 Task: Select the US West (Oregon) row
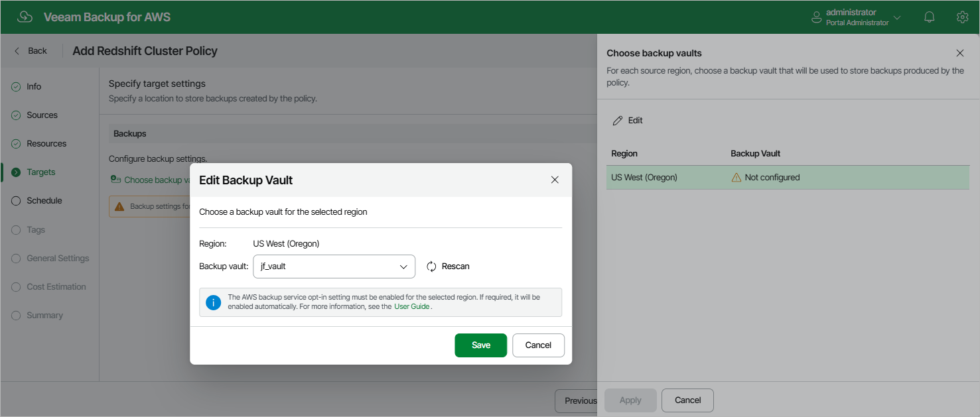788,178
